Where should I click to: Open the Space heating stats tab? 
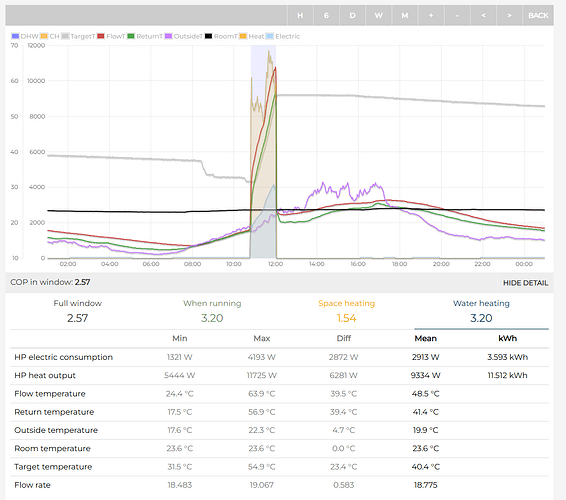[x=347, y=311]
